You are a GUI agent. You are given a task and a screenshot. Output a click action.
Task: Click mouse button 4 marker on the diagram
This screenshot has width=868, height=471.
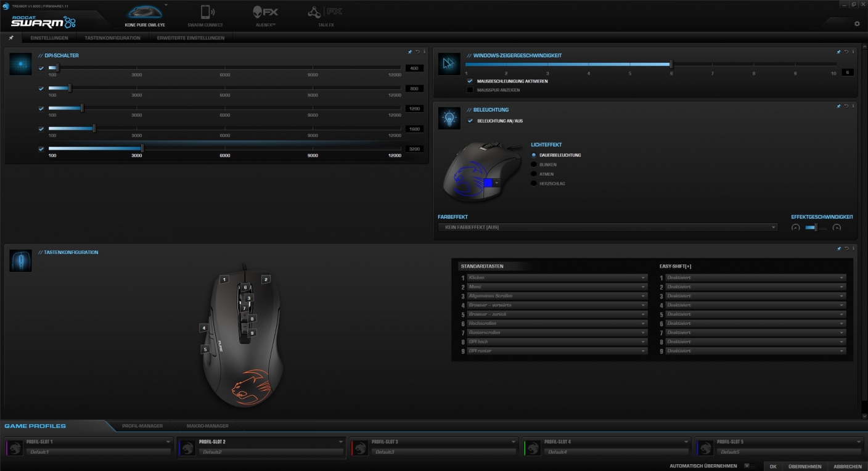click(203, 328)
